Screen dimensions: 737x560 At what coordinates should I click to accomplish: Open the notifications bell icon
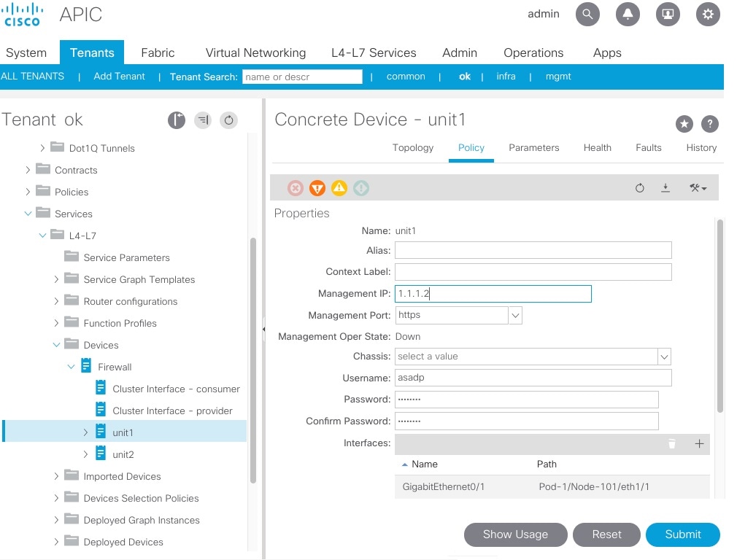tap(628, 14)
